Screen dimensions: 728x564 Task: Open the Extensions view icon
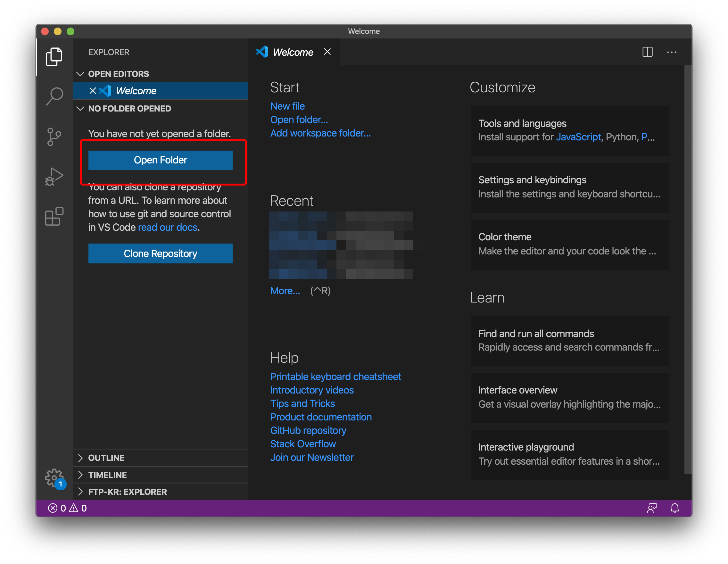pos(54,217)
